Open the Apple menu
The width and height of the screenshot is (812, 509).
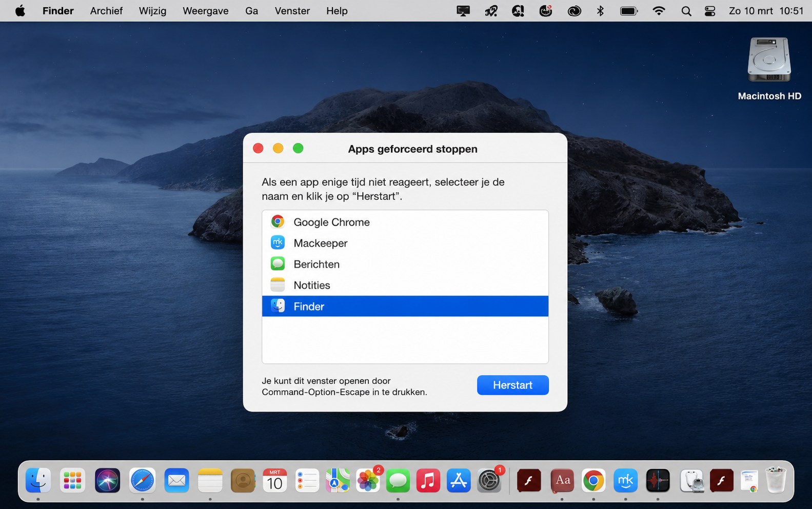coord(20,11)
